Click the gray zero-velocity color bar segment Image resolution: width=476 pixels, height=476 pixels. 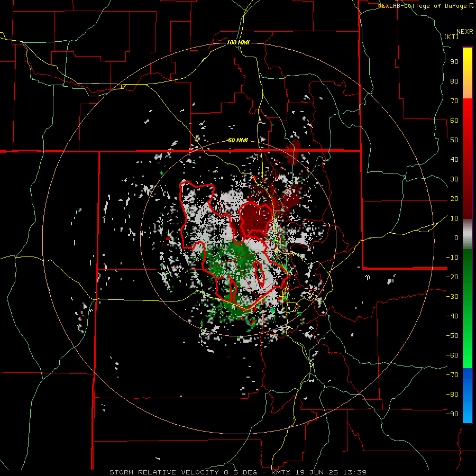point(467,234)
